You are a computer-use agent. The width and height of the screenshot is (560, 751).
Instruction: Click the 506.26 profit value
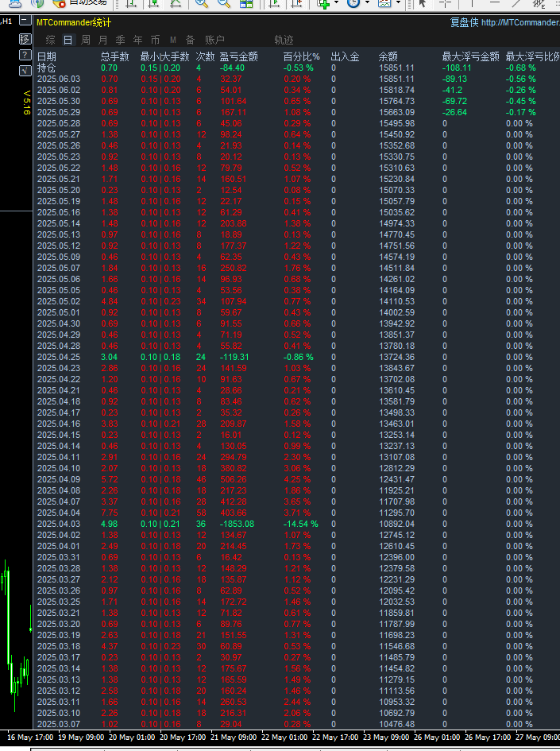pos(234,479)
